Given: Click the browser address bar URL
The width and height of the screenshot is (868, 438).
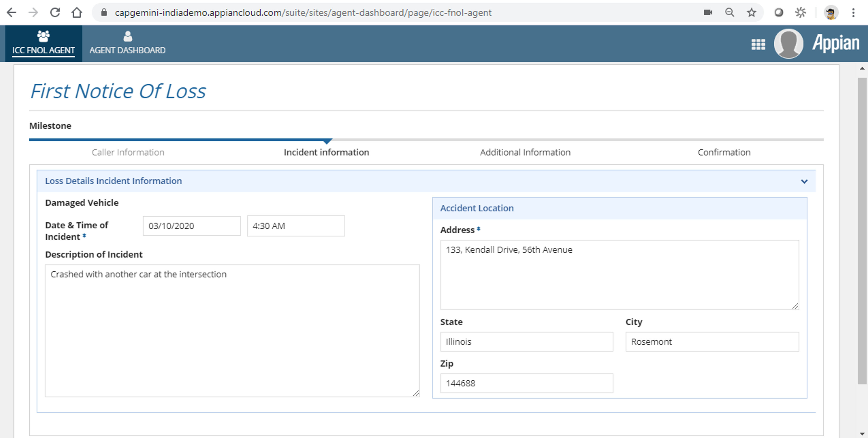Looking at the screenshot, I should point(303,12).
